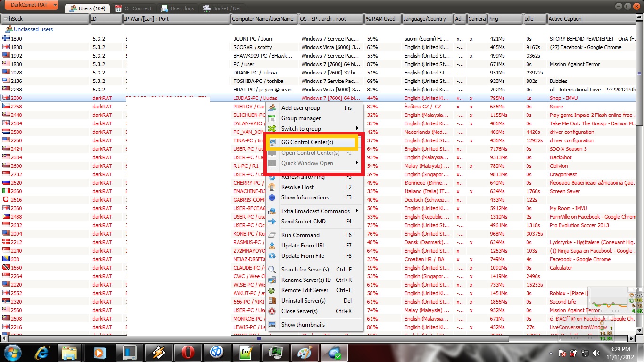Click the Resolve Host icon in menu
The height and width of the screenshot is (362, 644).
[x=272, y=187]
